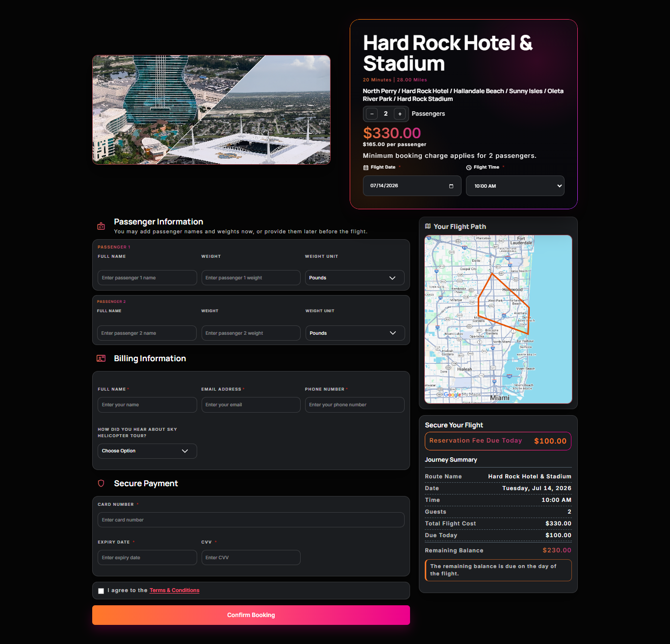Click the calendar icon beside Flight Date label
This screenshot has width=670, height=644.
[x=365, y=168]
